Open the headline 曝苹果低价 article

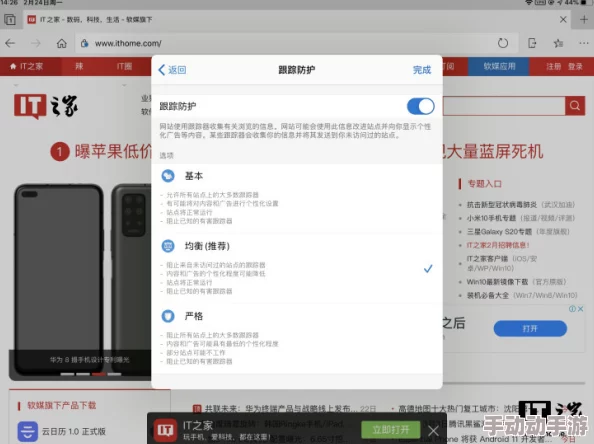[113, 152]
